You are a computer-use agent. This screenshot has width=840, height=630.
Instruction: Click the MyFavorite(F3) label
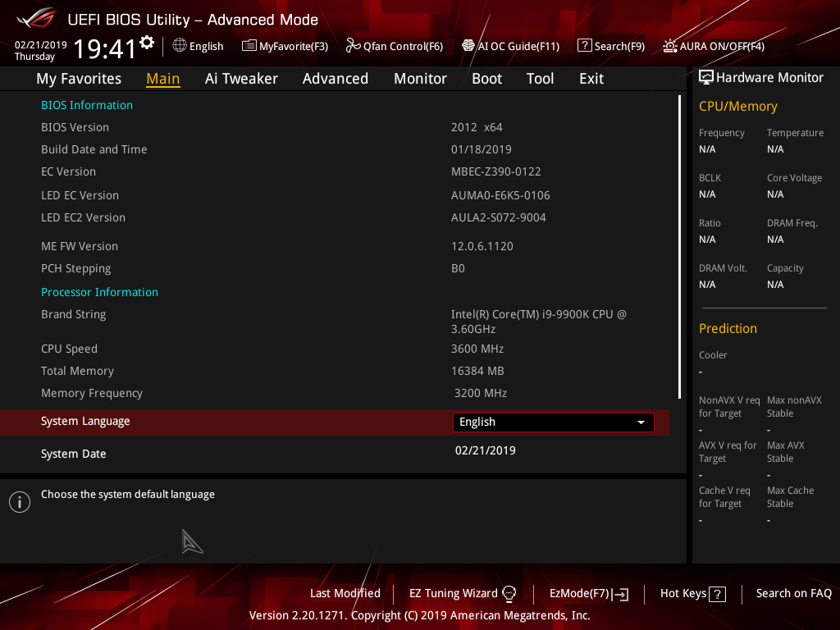click(x=294, y=47)
